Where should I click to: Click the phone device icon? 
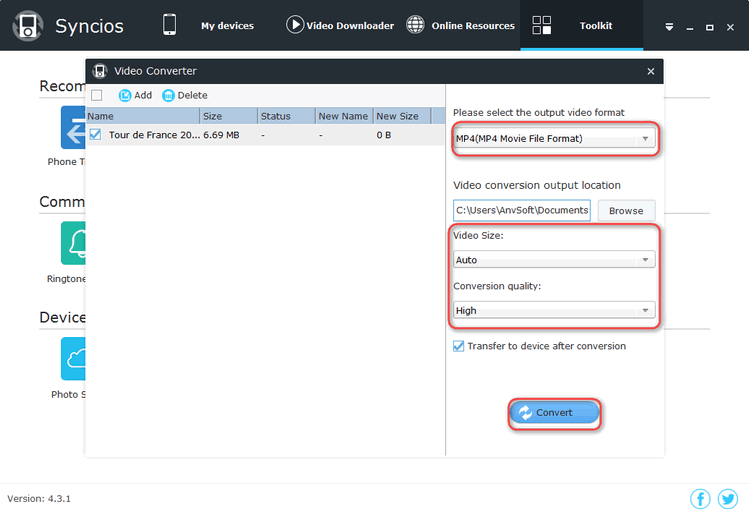point(170,25)
